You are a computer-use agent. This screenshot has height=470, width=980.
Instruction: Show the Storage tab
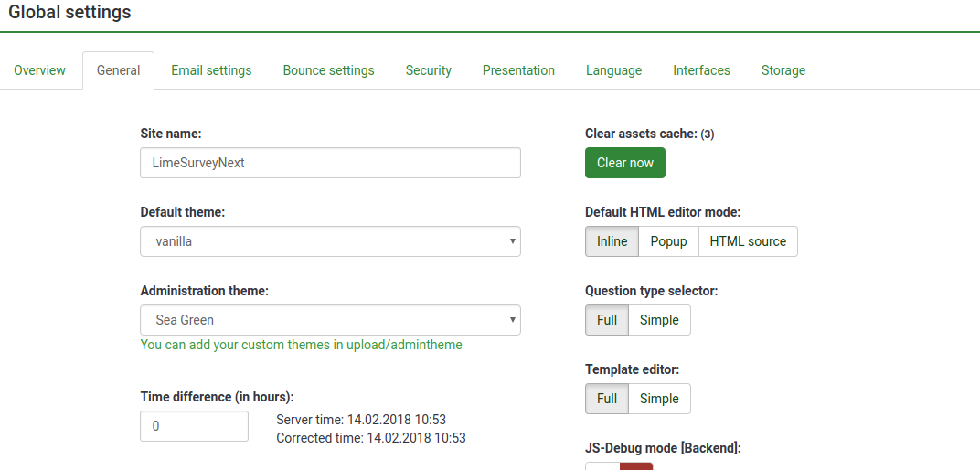click(x=783, y=70)
